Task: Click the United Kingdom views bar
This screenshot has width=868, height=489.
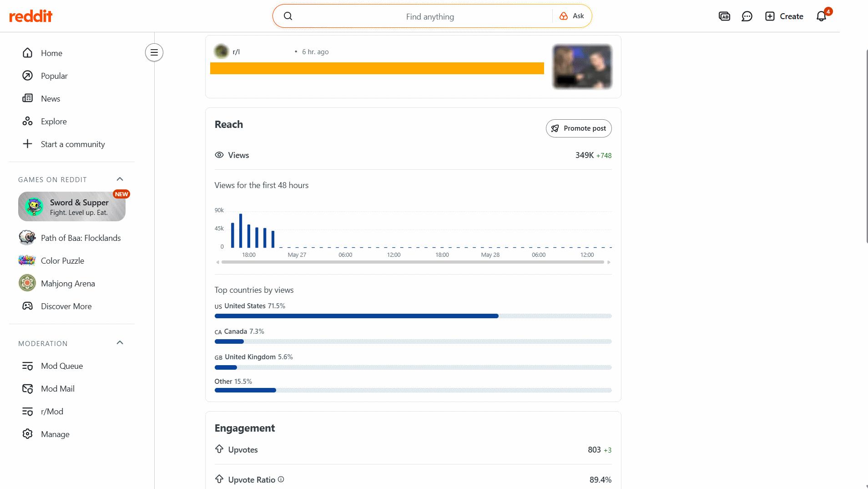Action: point(413,367)
